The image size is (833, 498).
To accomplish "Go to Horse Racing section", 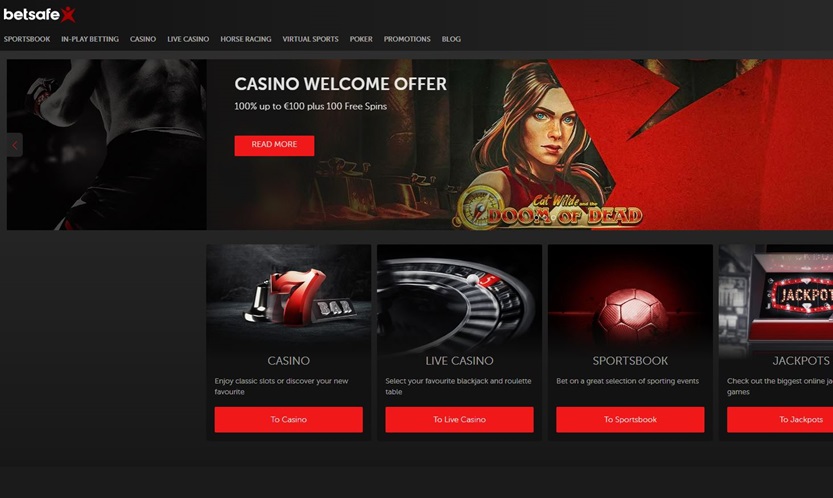I will click(x=245, y=39).
